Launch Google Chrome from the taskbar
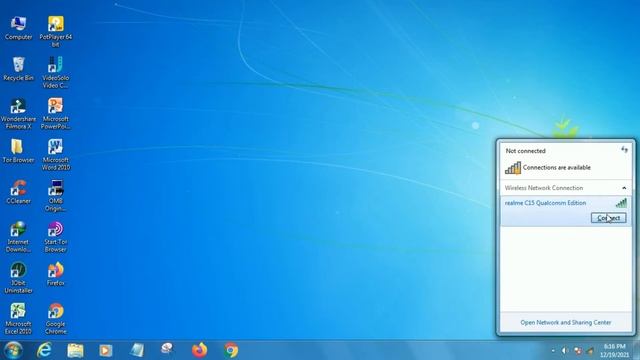 [231, 350]
